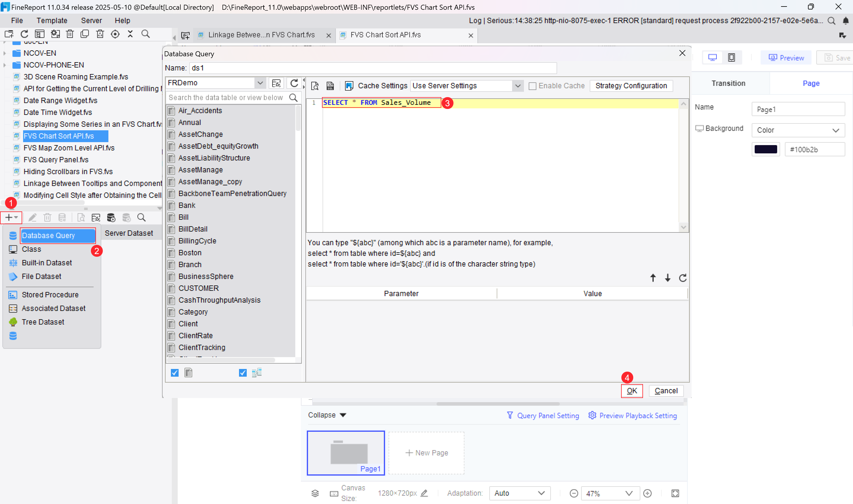853x504 pixels.
Task: Toggle the table list checkbox
Action: click(175, 373)
